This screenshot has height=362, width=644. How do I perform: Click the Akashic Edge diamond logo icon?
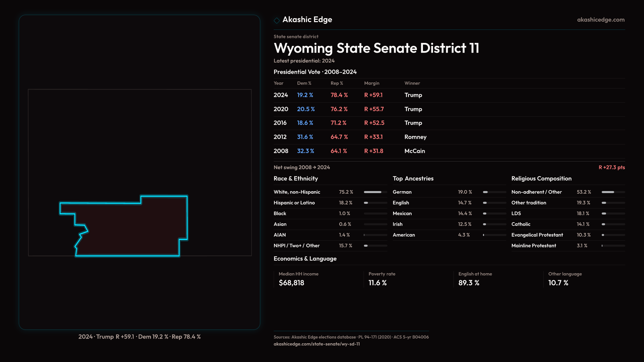(277, 20)
